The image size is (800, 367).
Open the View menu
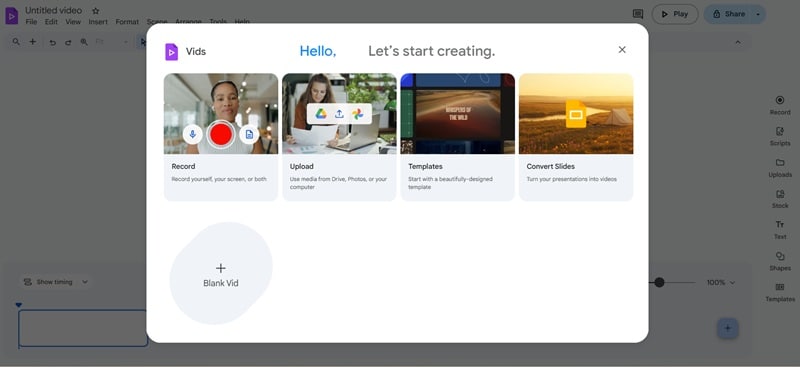pyautogui.click(x=73, y=22)
